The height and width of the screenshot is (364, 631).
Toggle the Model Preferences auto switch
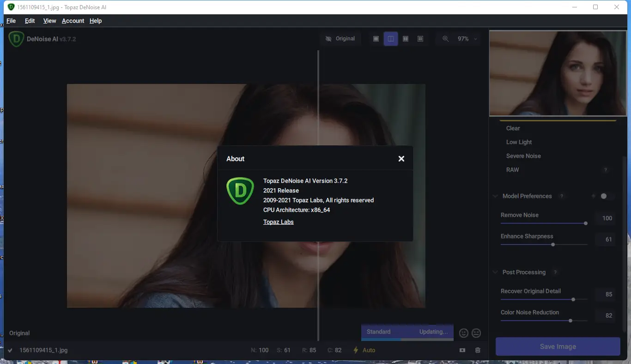click(x=607, y=196)
